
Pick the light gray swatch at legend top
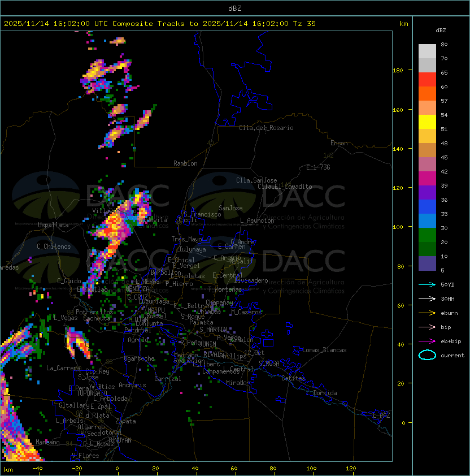pyautogui.click(x=427, y=51)
